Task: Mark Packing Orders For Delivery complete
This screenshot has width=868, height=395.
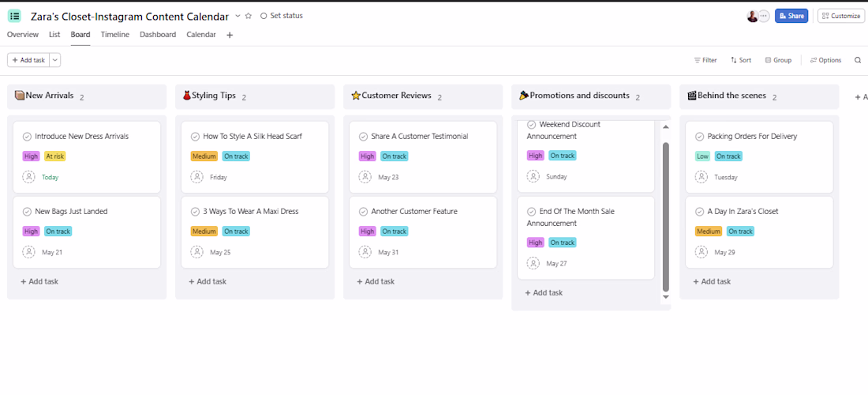Action: click(x=699, y=137)
